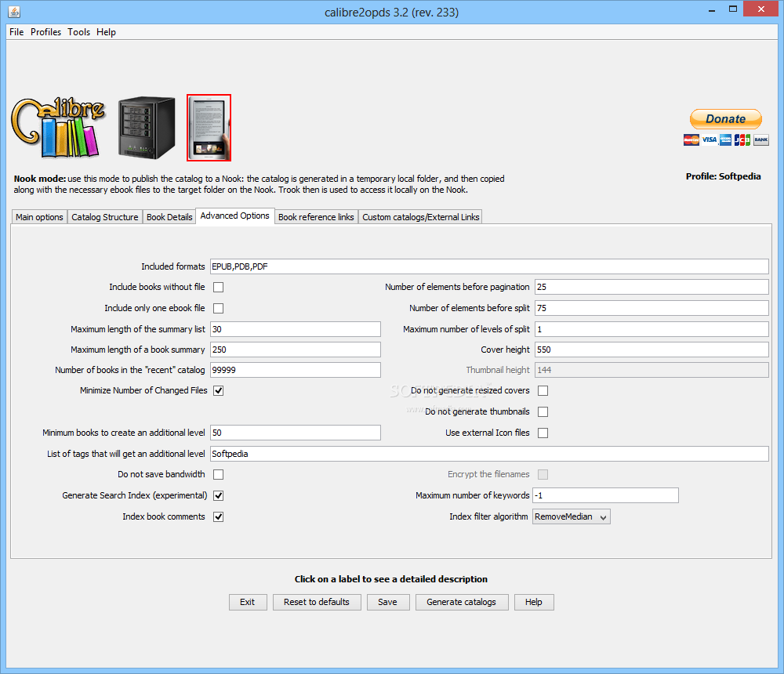Open the Help menu
The width and height of the screenshot is (784, 674).
pos(106,32)
